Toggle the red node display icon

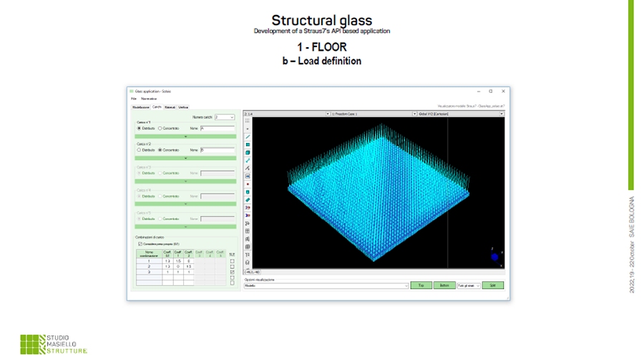pos(248,184)
